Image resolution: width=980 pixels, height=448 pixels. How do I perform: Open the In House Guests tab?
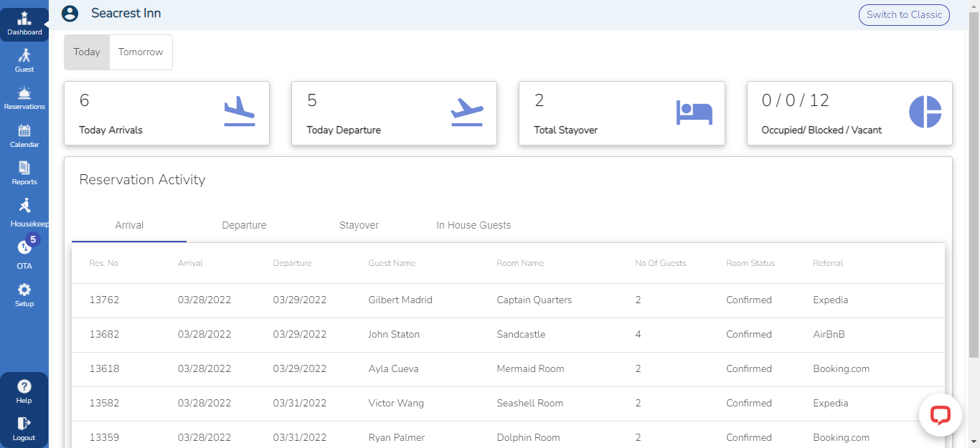point(473,225)
